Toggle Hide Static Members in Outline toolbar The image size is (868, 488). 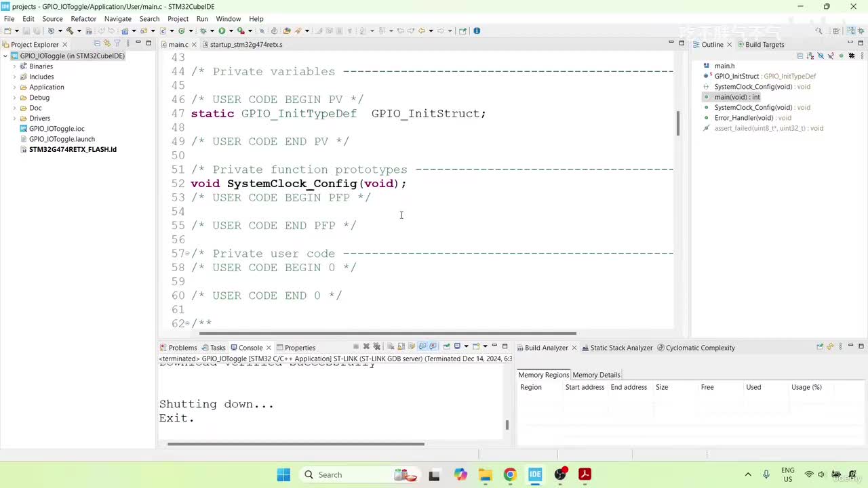tap(831, 56)
